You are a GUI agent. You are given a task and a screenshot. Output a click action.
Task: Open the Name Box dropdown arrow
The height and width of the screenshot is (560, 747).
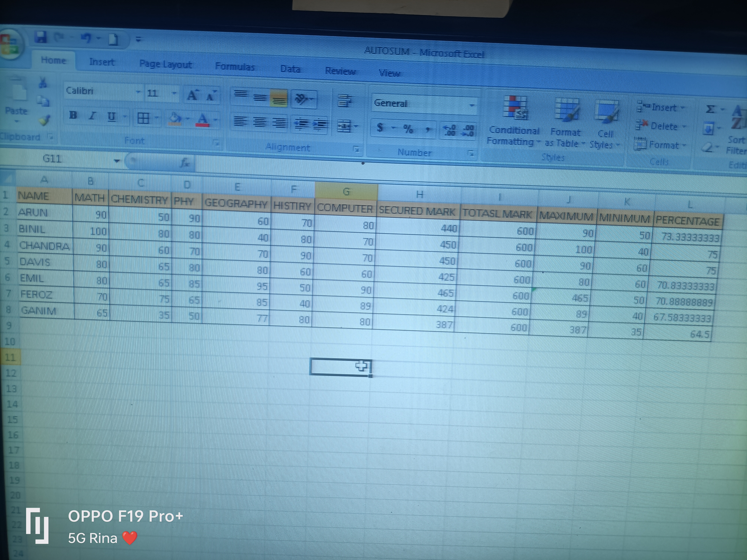click(x=117, y=161)
